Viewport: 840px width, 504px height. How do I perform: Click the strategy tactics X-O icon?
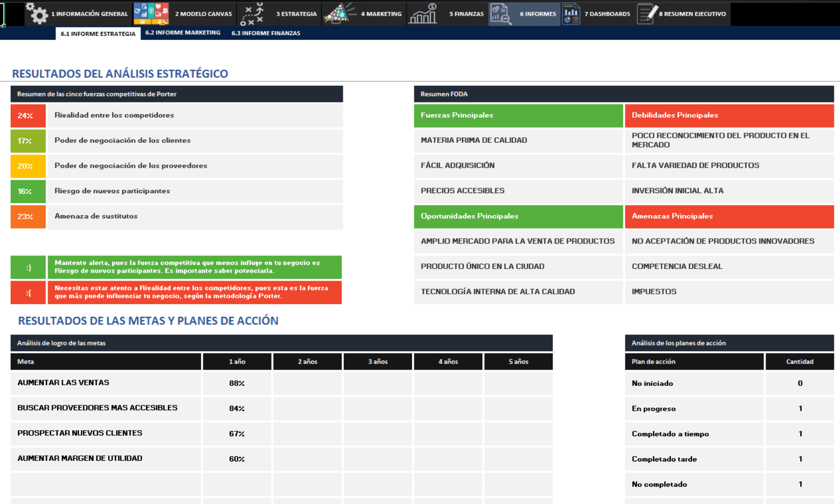(x=252, y=13)
